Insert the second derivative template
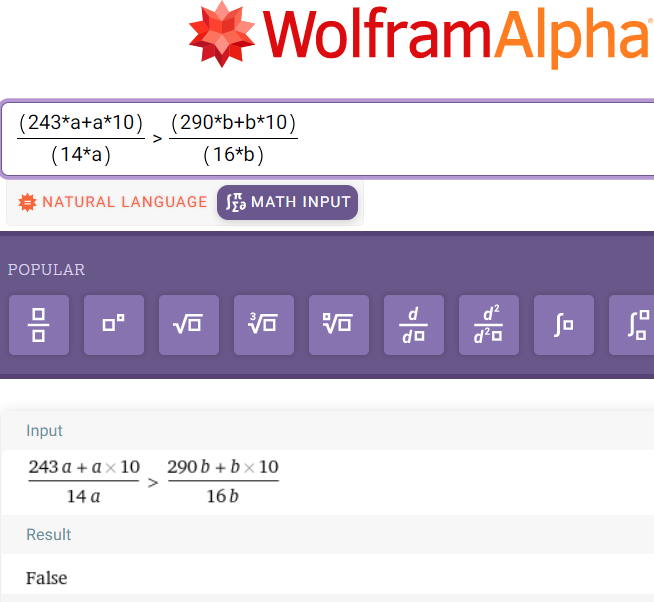The width and height of the screenshot is (654, 602). tap(489, 325)
